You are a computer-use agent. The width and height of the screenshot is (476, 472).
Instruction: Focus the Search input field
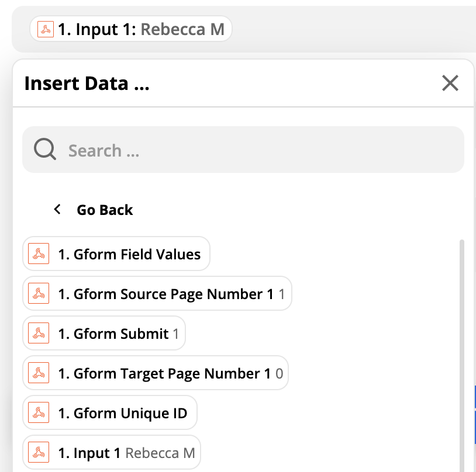click(243, 150)
